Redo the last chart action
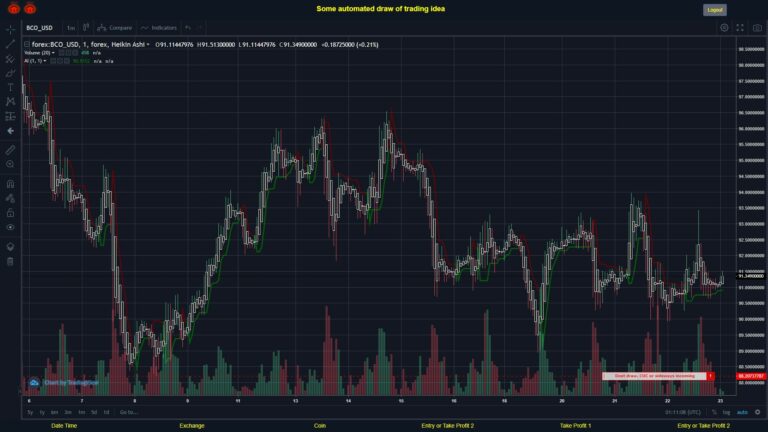Screen dimensions: 768x432 [x=200, y=28]
